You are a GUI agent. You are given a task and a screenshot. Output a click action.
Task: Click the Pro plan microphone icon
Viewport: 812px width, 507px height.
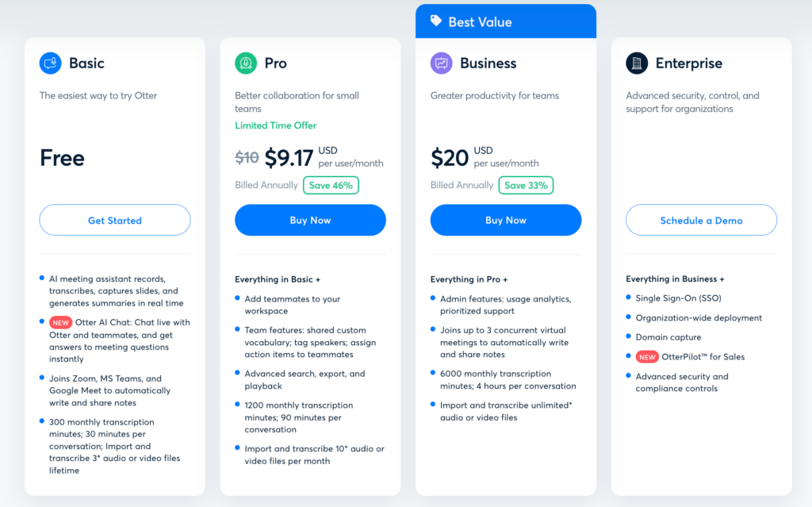[x=246, y=63]
